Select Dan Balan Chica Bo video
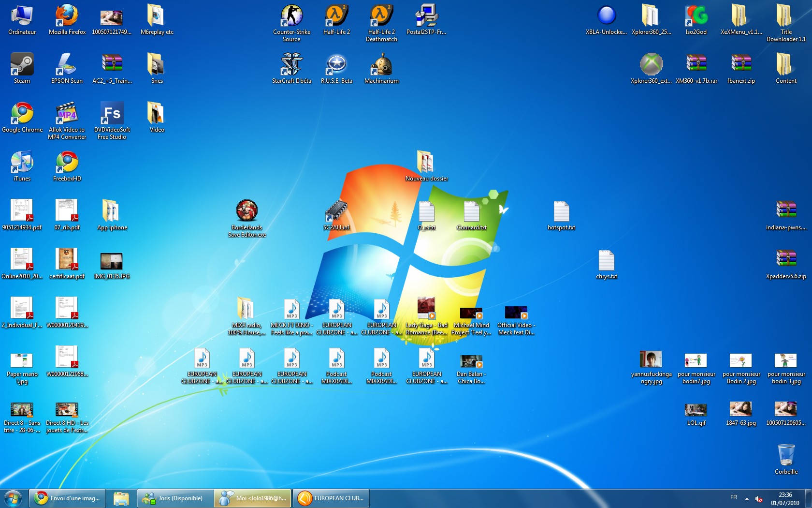This screenshot has width=812, height=508. click(471, 369)
